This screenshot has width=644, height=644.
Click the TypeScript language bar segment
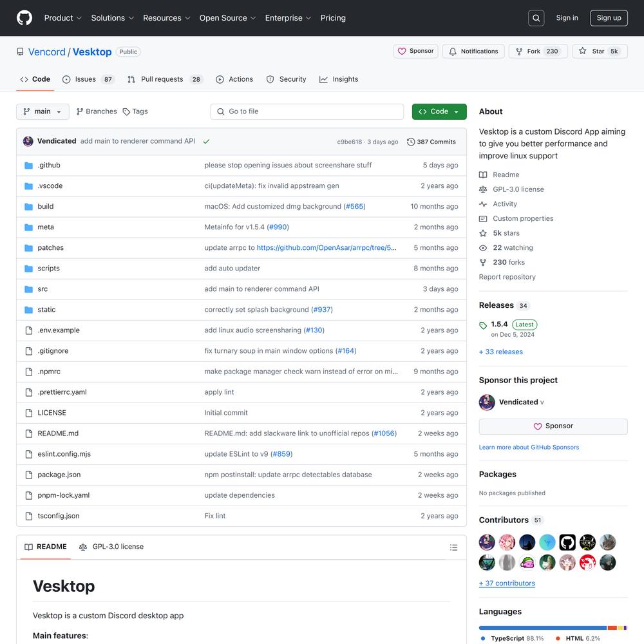click(542, 628)
